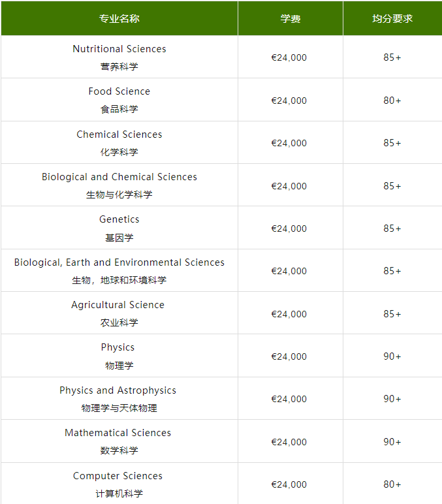Image resolution: width=442 pixels, height=504 pixels.
Task: Select the Computer Sciences 计算机科学 cell
Action: (119, 483)
